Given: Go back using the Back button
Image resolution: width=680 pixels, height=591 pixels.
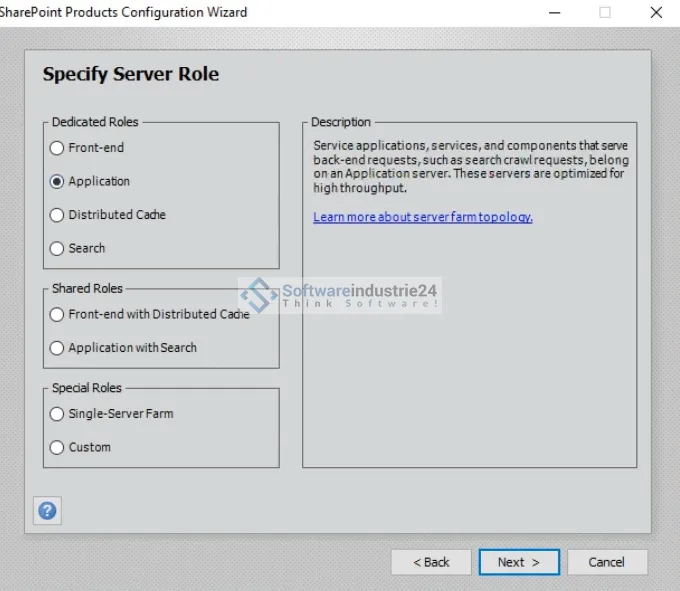Looking at the screenshot, I should pos(431,562).
